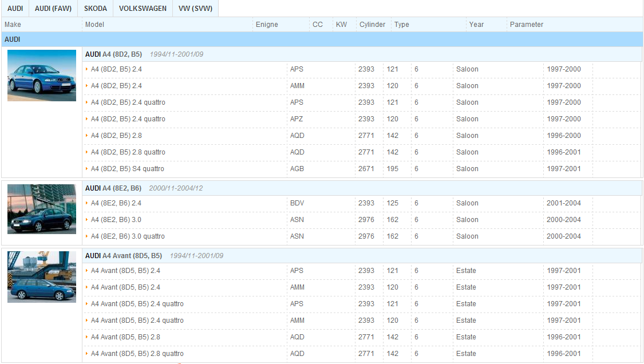
Task: Open A4 Avant (8D5, B5) 2.8 quattro
Action: 137,354
